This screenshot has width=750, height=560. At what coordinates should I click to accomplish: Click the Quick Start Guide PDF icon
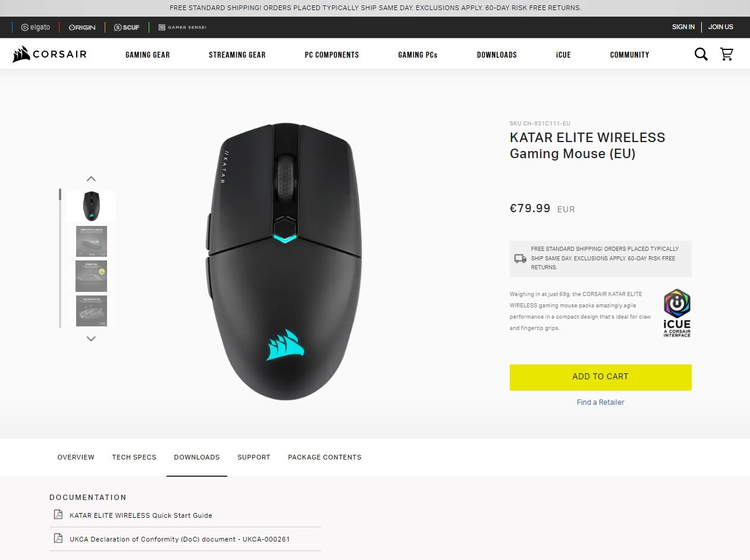click(x=58, y=515)
